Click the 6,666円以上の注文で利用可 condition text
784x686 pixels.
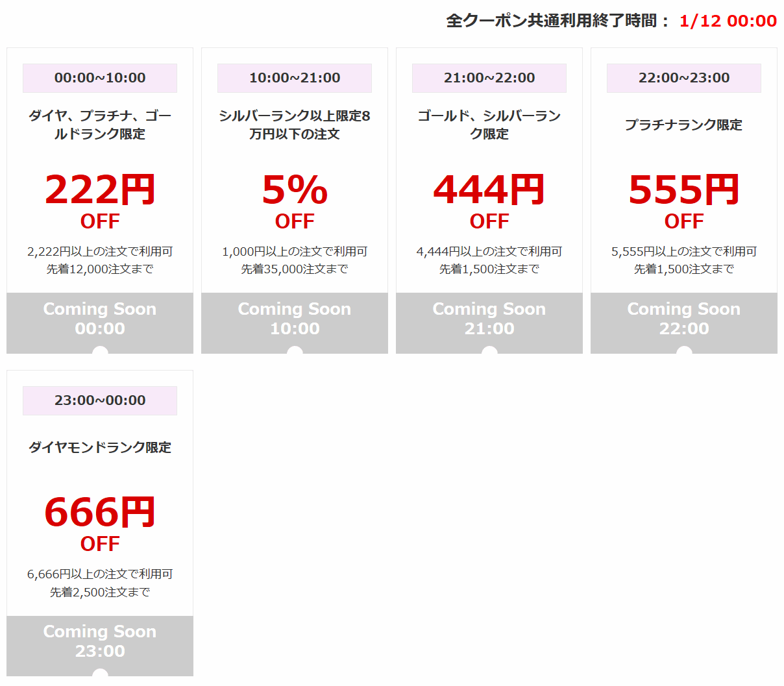pos(100,574)
